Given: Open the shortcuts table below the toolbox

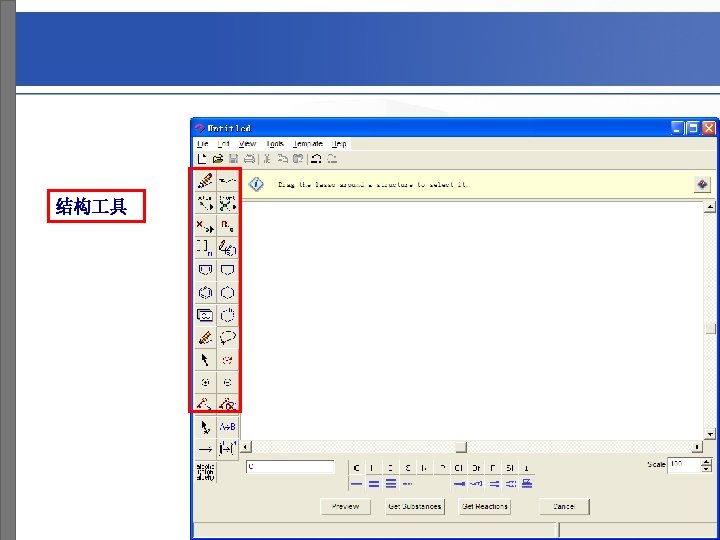Looking at the screenshot, I should pos(205,472).
